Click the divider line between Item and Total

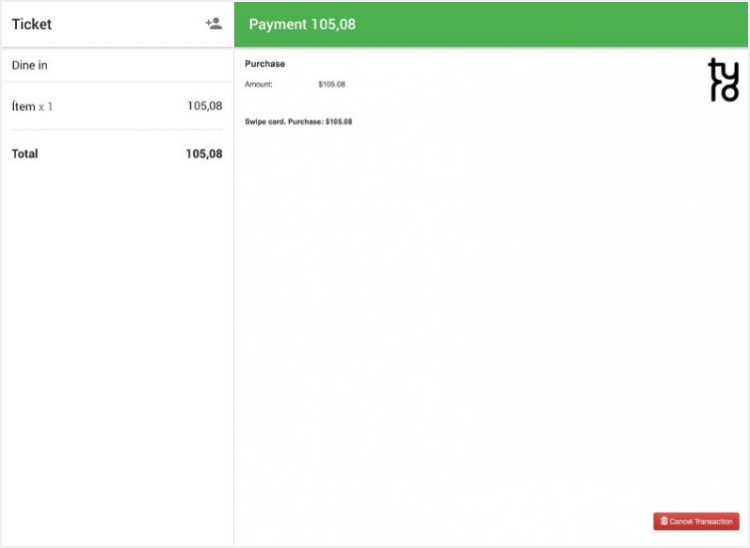pyautogui.click(x=116, y=130)
